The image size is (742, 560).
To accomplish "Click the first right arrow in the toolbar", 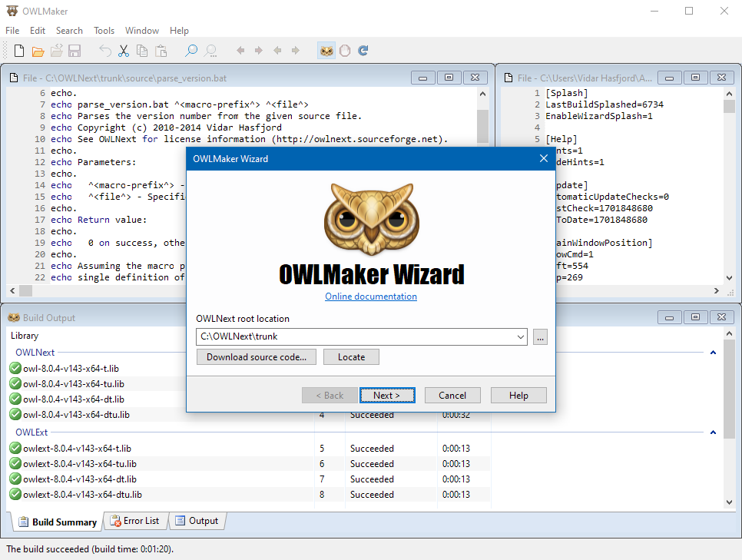I will pos(258,50).
